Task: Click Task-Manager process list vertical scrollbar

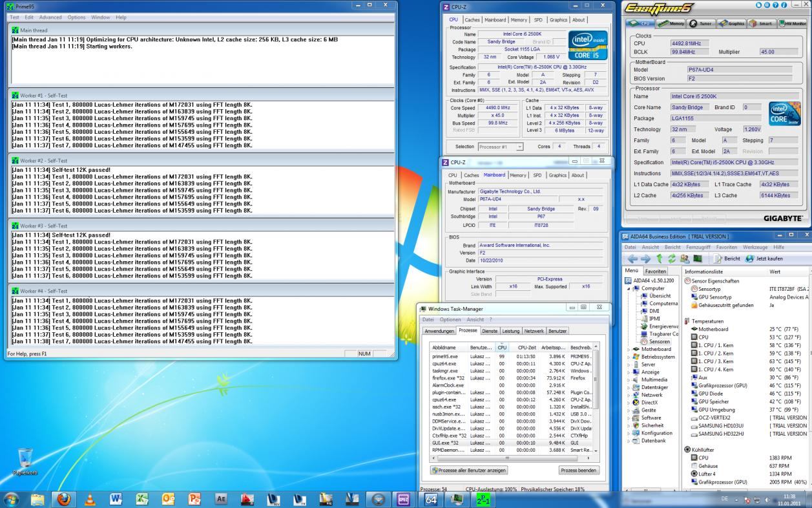Action: (597, 399)
